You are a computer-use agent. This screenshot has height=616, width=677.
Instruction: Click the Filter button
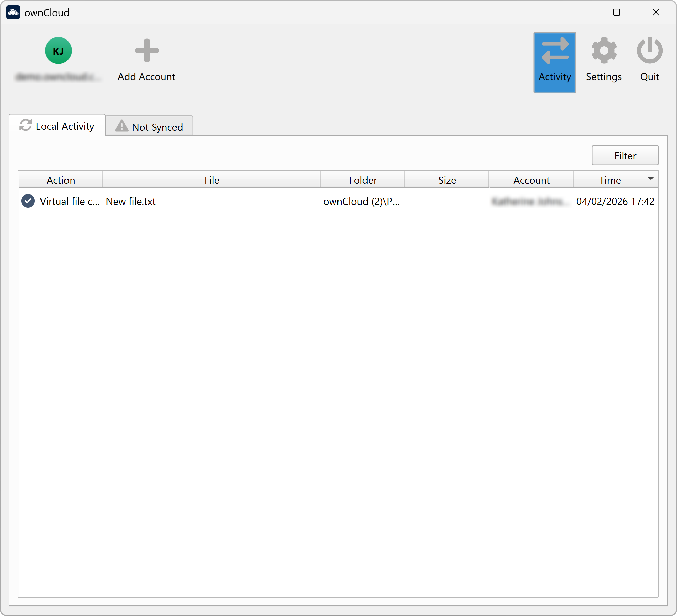625,155
